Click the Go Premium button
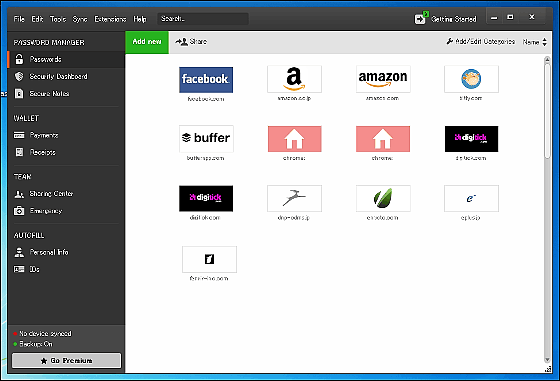This screenshot has width=560, height=381. (x=66, y=361)
